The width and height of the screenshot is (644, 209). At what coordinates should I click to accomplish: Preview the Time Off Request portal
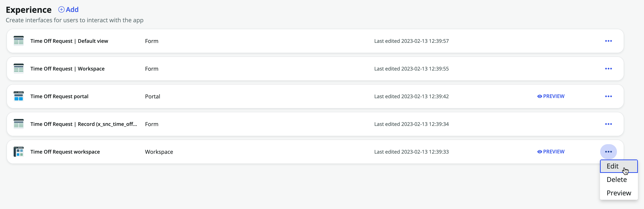[x=551, y=96]
